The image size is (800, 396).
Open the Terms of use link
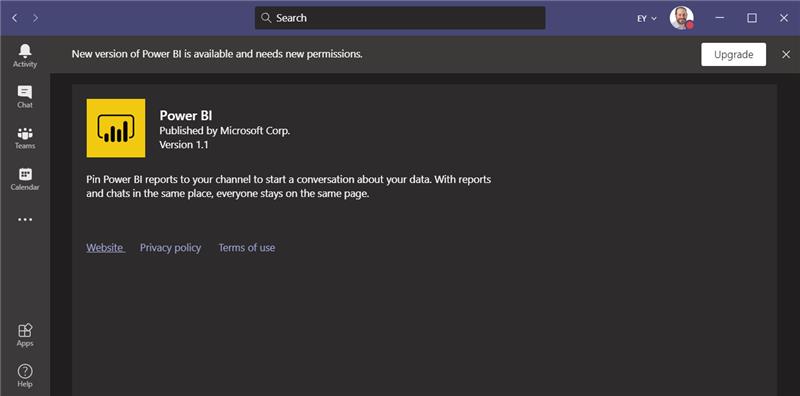(x=247, y=248)
